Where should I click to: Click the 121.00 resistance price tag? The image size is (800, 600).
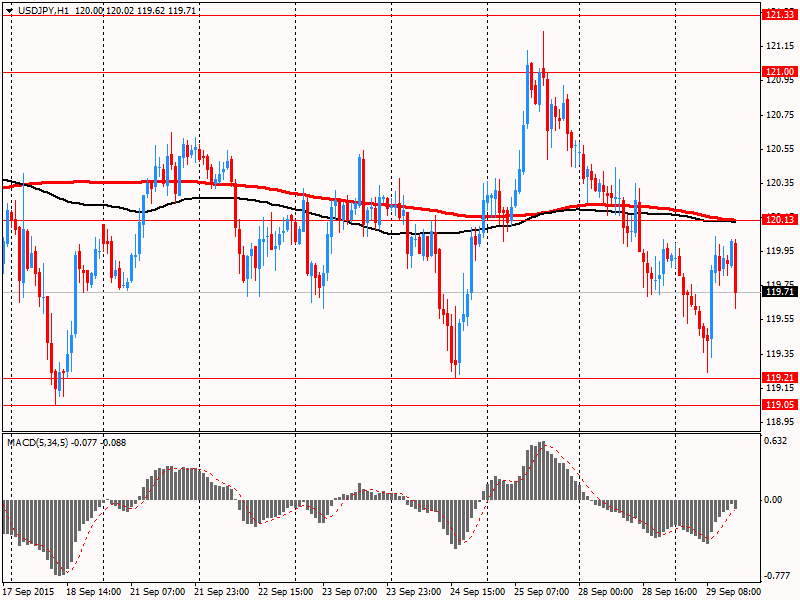[779, 72]
